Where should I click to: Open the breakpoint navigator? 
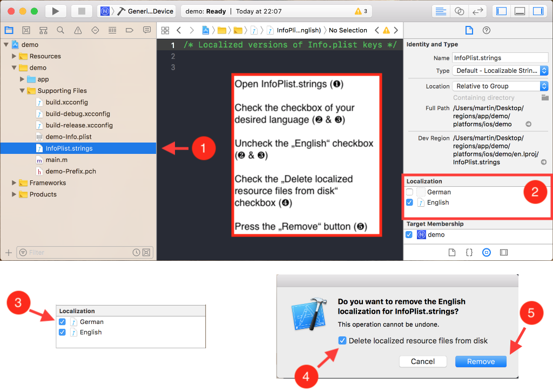tap(130, 30)
